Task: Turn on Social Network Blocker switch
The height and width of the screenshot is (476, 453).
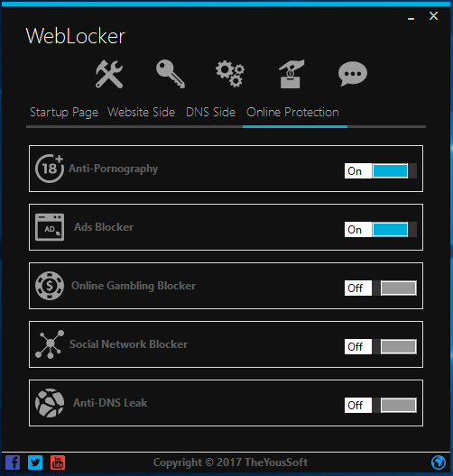Action: [381, 347]
